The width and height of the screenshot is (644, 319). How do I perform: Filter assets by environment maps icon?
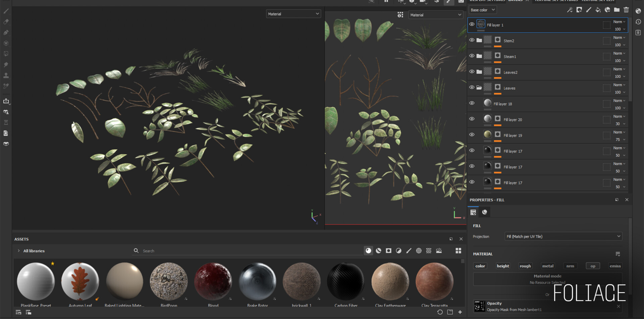pos(439,251)
